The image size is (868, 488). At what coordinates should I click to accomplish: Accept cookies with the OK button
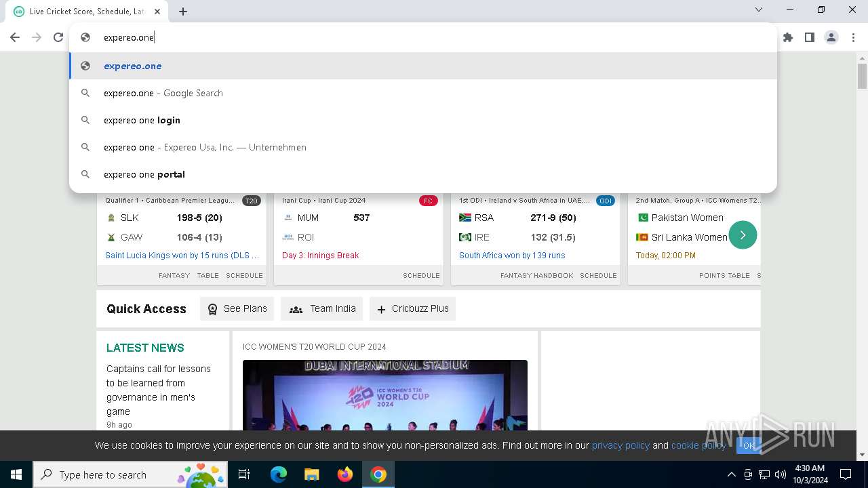(749, 445)
